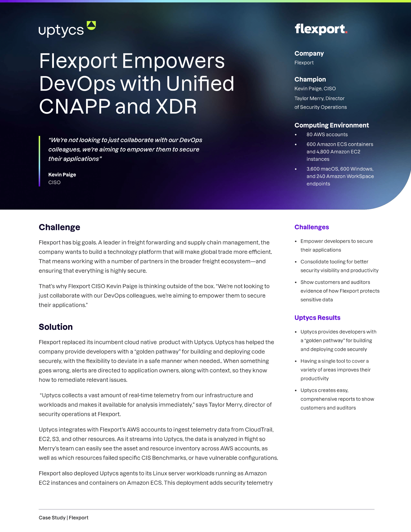Click the Flexport logo
This screenshot has height=532, width=411.
pos(321,29)
